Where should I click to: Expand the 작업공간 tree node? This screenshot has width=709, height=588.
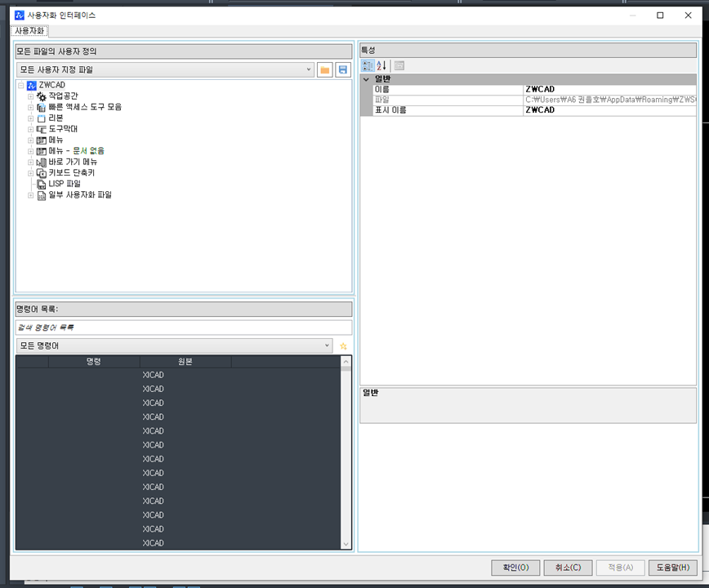pos(31,96)
